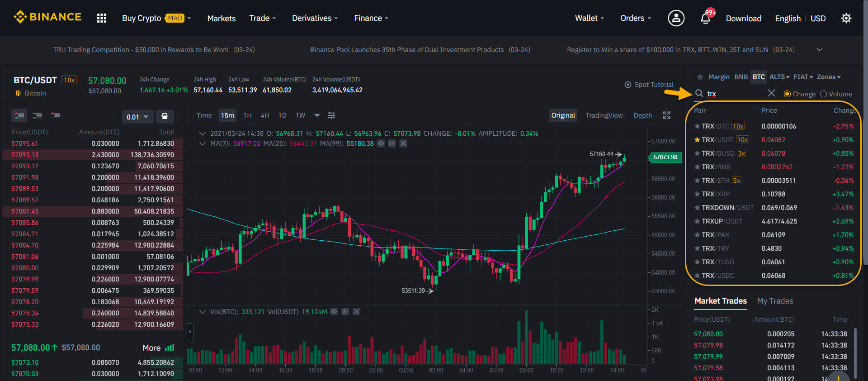Favorite the TRX/BTC pair star
Viewport: 868px width, 381px height.
pos(697,126)
